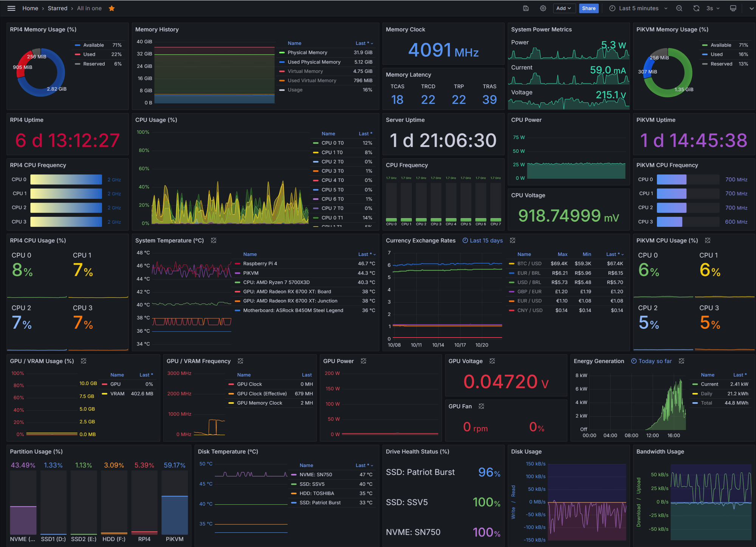Enable TV cycle view mode icon
This screenshot has height=547, width=756.
coord(733,8)
